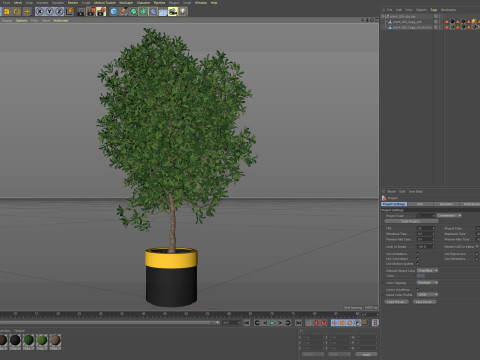Toggle the Y axis lock
This screenshot has height=360, width=480.
pyautogui.click(x=49, y=12)
